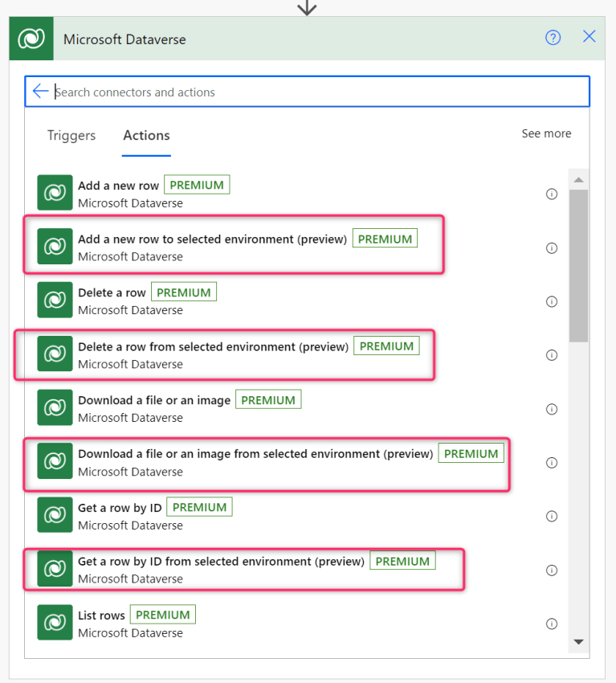Image resolution: width=616 pixels, height=683 pixels.
Task: Click the back arrow in the search bar
Action: click(41, 91)
